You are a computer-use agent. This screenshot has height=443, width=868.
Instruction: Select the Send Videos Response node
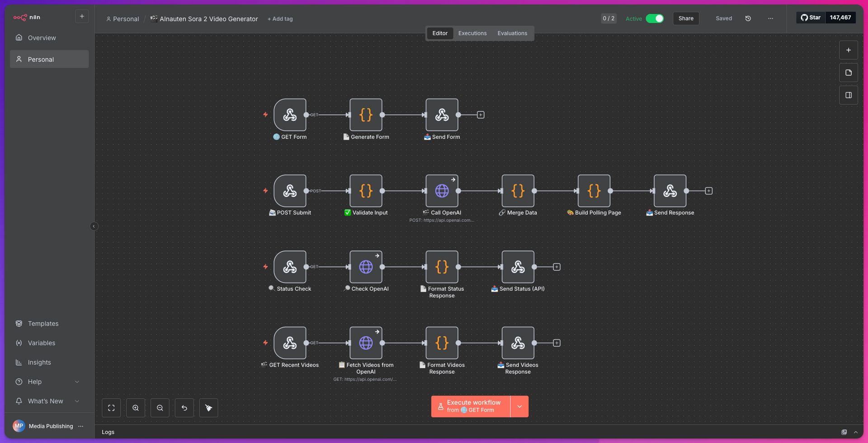(518, 343)
